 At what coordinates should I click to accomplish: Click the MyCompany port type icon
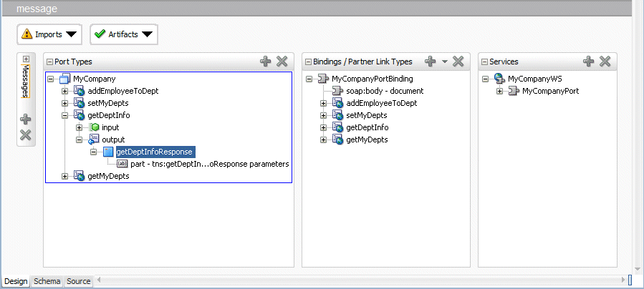(65, 79)
